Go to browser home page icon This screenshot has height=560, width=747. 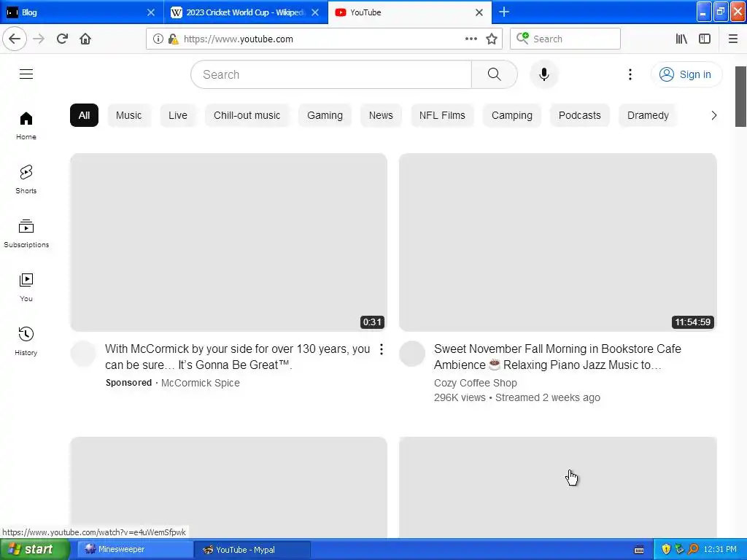pos(85,39)
